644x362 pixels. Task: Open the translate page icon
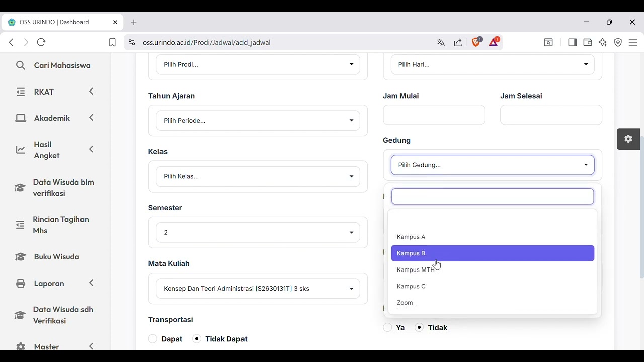441,43
